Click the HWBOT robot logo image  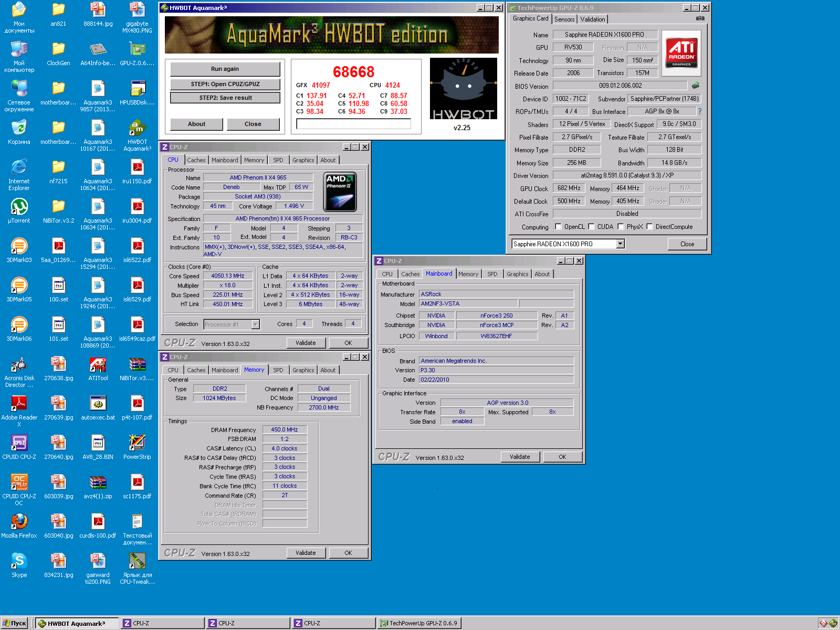pos(464,89)
